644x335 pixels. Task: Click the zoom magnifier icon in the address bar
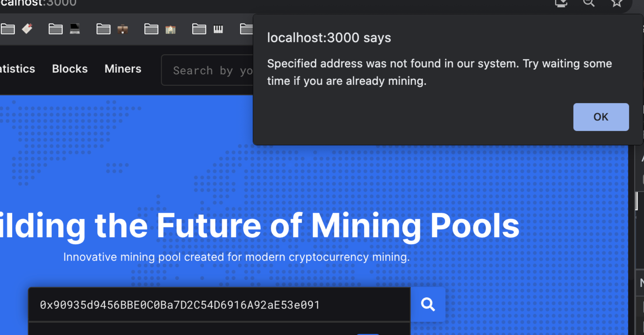tap(589, 3)
